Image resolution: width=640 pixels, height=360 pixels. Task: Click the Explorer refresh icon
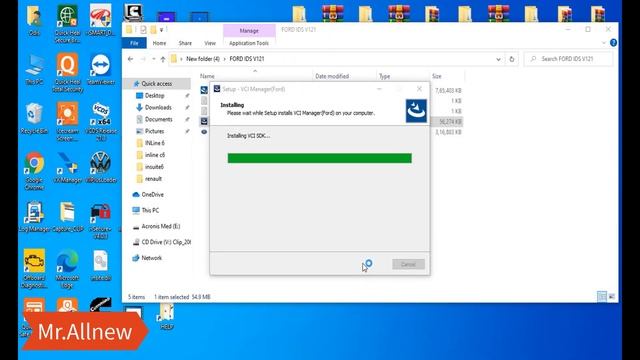pos(511,59)
